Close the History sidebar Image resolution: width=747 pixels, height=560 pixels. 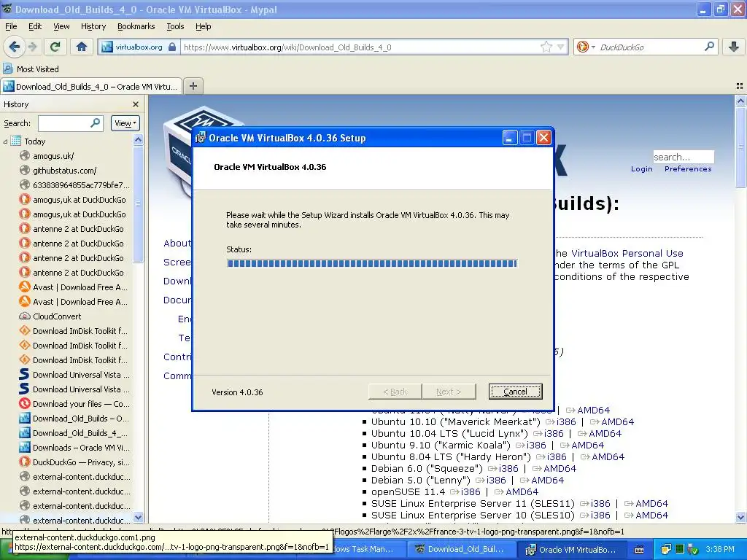(136, 104)
